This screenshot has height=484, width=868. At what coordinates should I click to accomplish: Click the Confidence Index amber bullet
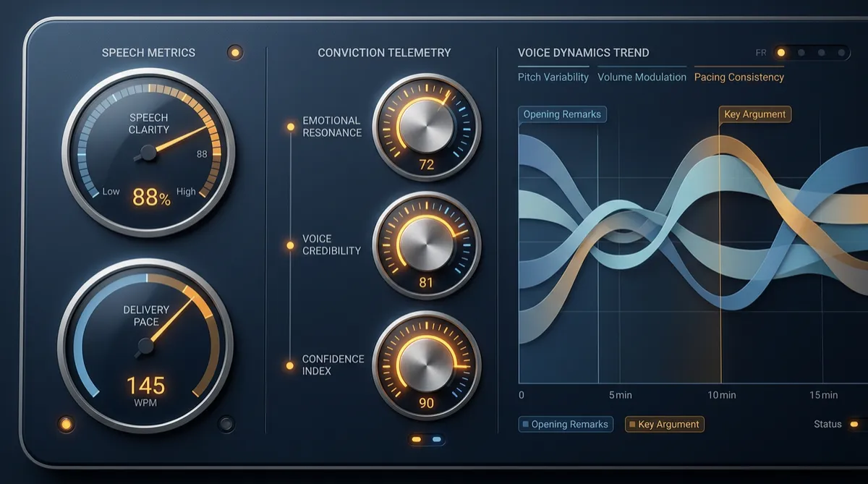click(291, 365)
